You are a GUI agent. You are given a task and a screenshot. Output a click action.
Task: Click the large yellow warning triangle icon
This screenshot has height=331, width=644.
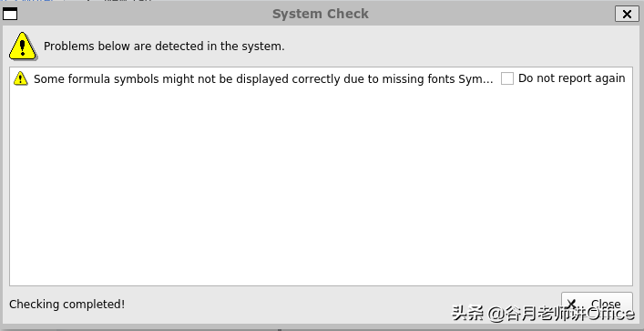click(x=23, y=47)
